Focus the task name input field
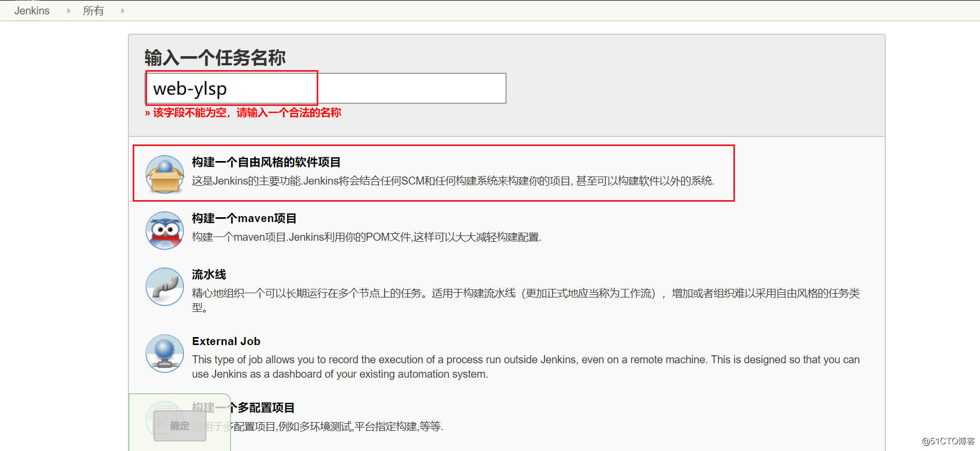 coord(326,88)
